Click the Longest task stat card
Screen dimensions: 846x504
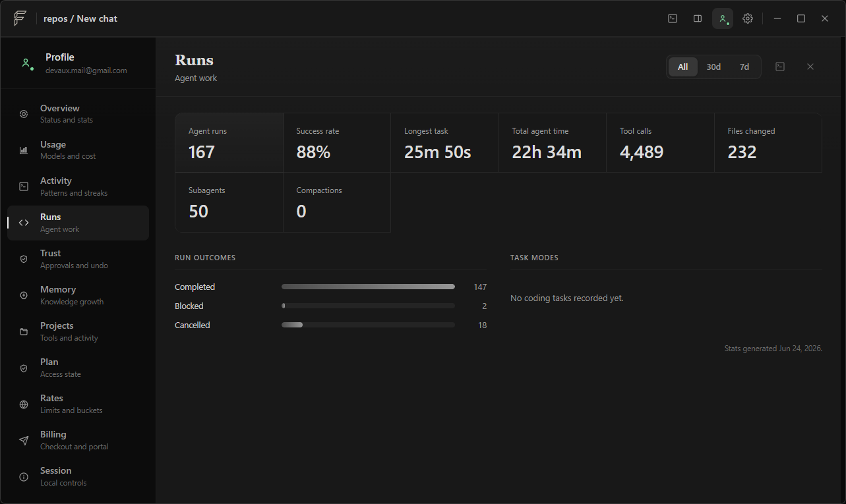pyautogui.click(x=444, y=143)
